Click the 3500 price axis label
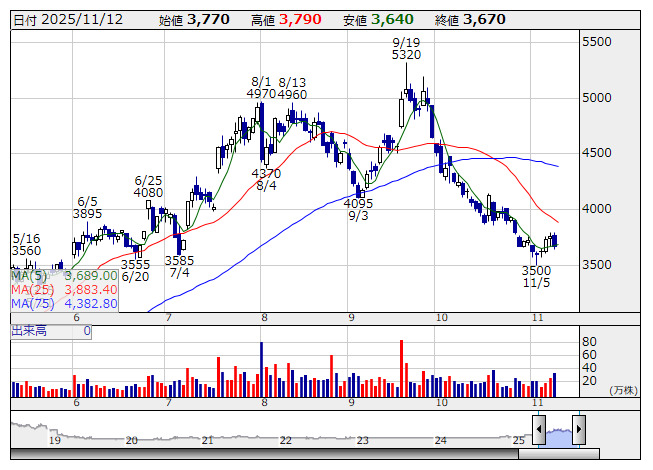Screen dimensions: 653x470 pos(597,265)
